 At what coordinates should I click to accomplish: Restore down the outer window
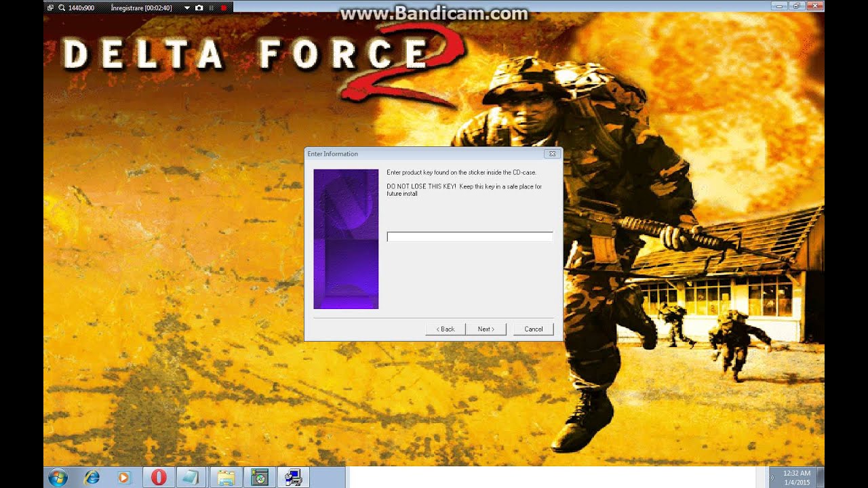coord(796,6)
